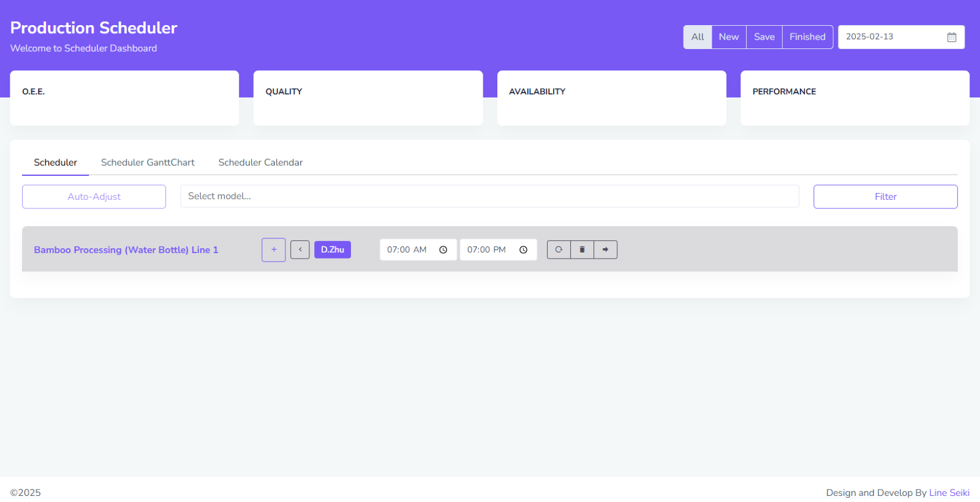The image size is (980, 502).
Task: Open the calendar icon in date field
Action: coord(951,37)
